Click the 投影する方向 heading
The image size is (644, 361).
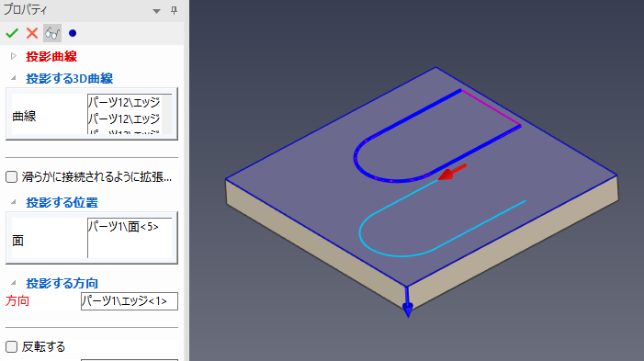[62, 283]
